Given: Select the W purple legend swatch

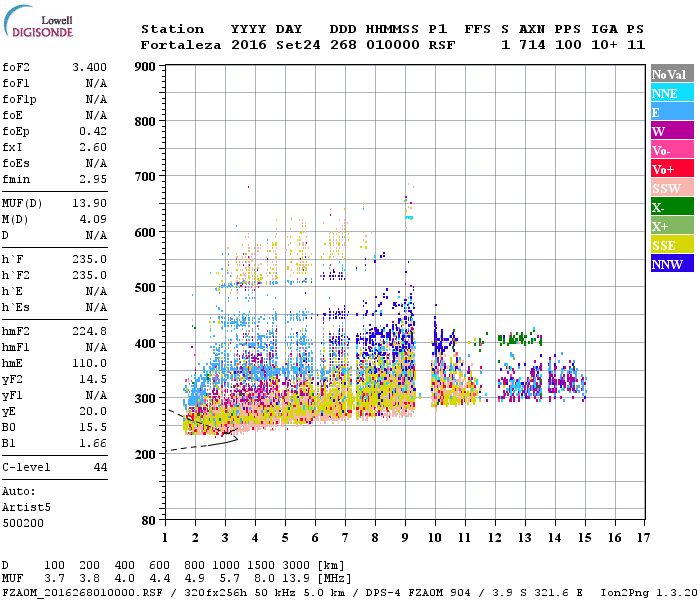Looking at the screenshot, I should pyautogui.click(x=672, y=131).
